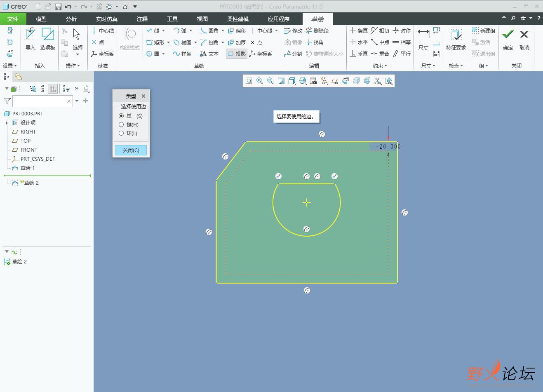
Task: Select 草绘 1 in the model tree
Action: coord(28,168)
